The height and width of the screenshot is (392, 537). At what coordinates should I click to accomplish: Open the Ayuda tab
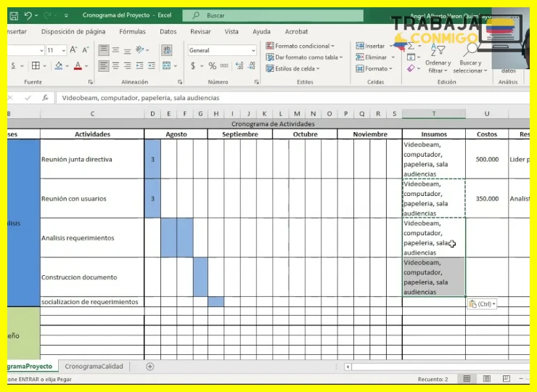(x=261, y=31)
